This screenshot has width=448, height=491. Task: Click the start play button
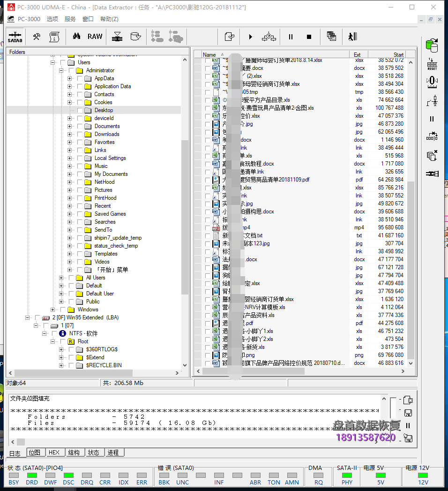point(250,37)
